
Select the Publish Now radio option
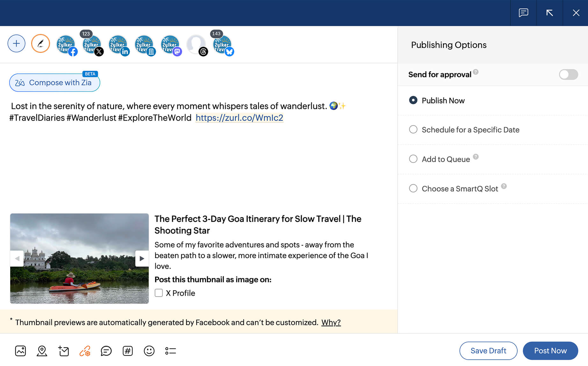click(413, 100)
